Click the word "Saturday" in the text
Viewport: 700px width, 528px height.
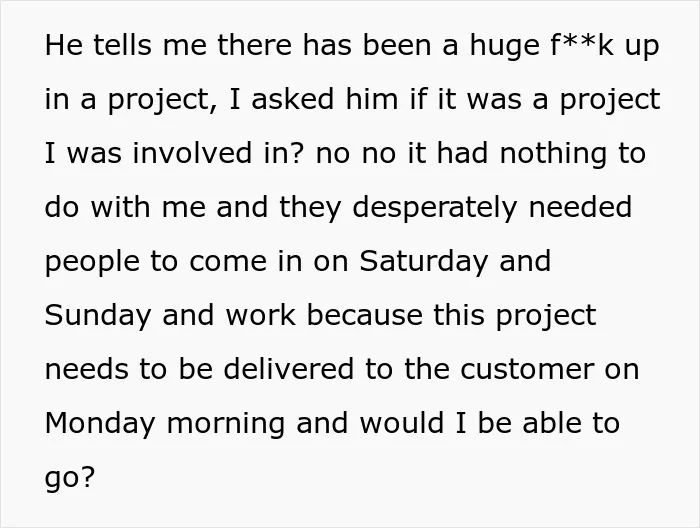click(424, 262)
